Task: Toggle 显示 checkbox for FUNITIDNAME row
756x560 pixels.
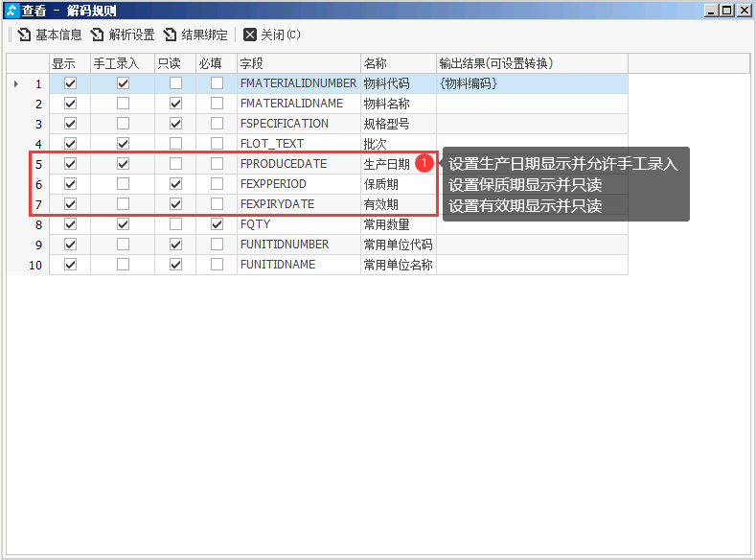Action: [70, 265]
